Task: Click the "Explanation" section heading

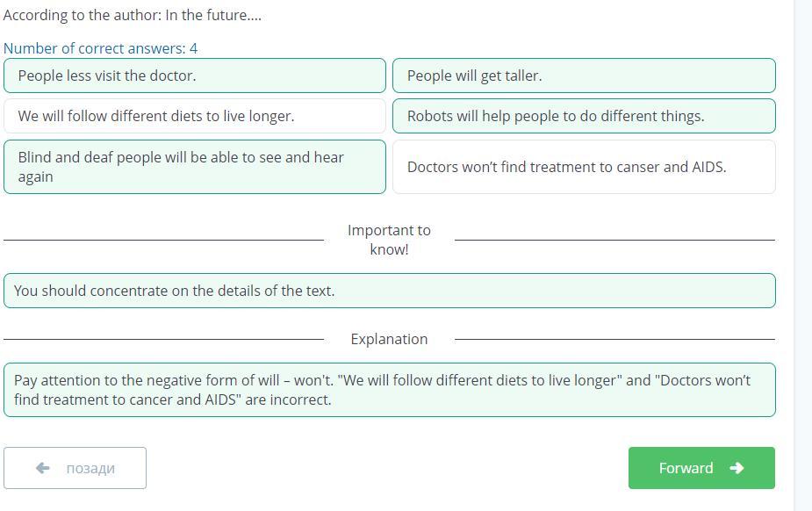Action: click(x=389, y=339)
